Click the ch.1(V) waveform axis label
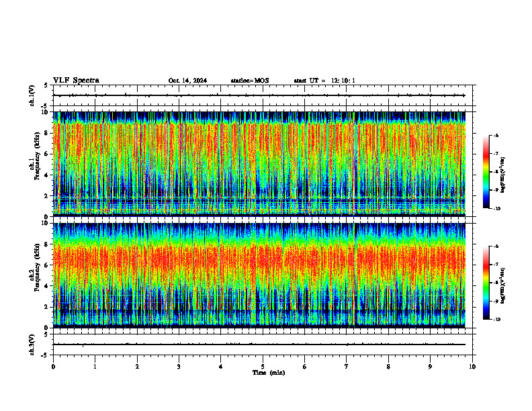Image resolution: width=532 pixels, height=411 pixels. tap(32, 95)
